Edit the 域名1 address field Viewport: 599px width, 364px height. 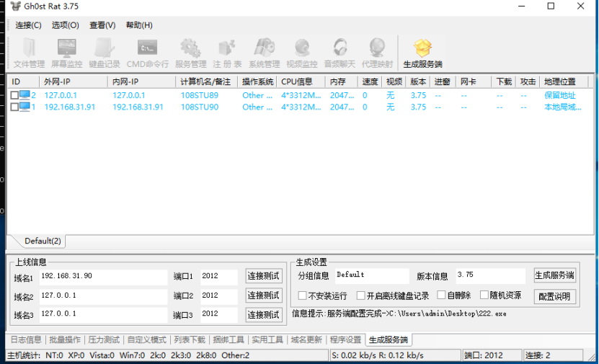click(103, 277)
